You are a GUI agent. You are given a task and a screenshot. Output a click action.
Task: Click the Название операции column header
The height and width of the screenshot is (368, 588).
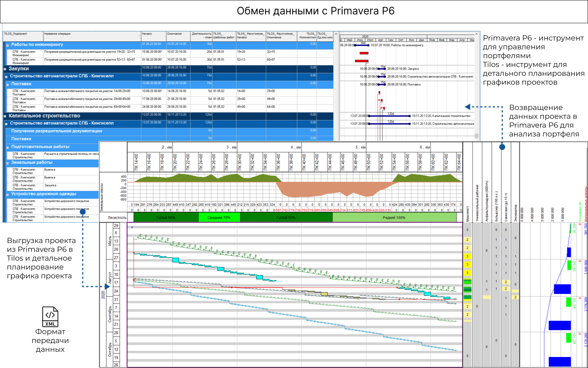click(x=92, y=36)
